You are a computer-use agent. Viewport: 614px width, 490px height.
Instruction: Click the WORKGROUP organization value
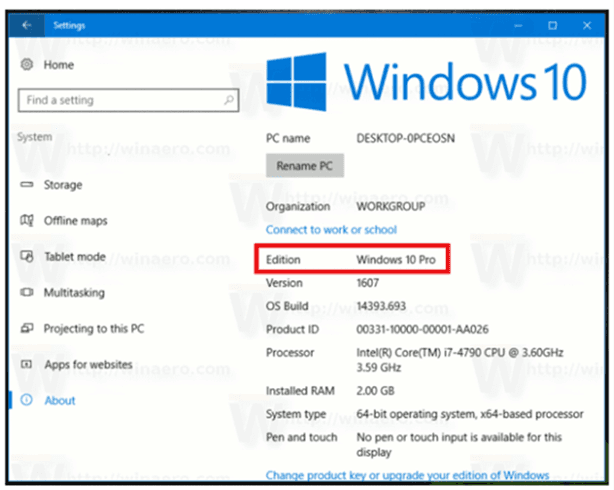[x=391, y=206]
